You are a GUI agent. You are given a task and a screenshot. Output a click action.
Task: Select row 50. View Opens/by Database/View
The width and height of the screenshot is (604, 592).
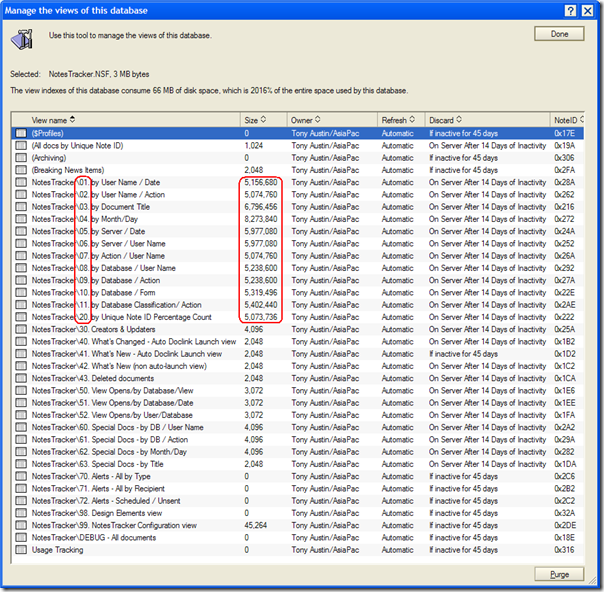[x=297, y=391]
